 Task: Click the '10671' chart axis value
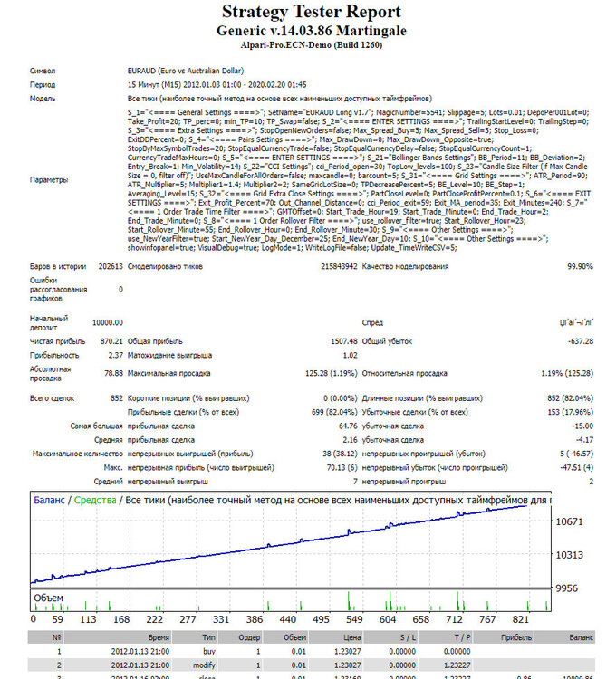569,521
